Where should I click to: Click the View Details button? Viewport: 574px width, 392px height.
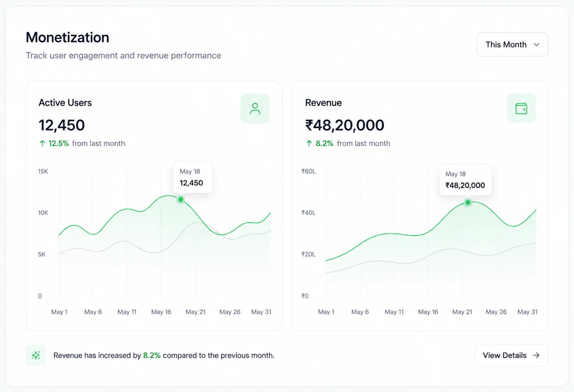pyautogui.click(x=511, y=355)
